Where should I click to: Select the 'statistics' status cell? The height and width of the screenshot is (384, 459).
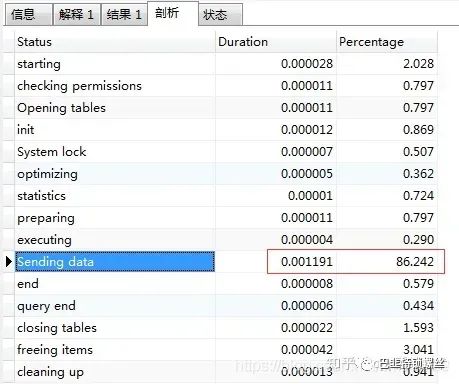(x=115, y=196)
